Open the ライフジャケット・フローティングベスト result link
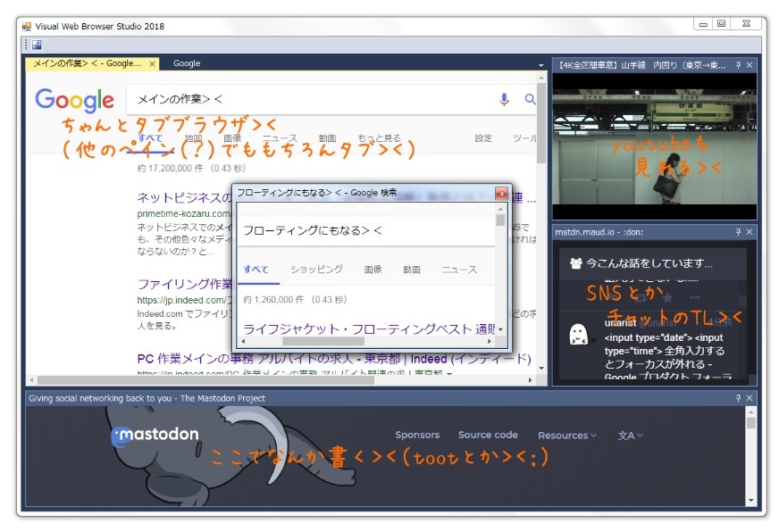The image size is (779, 532). pyautogui.click(x=369, y=329)
